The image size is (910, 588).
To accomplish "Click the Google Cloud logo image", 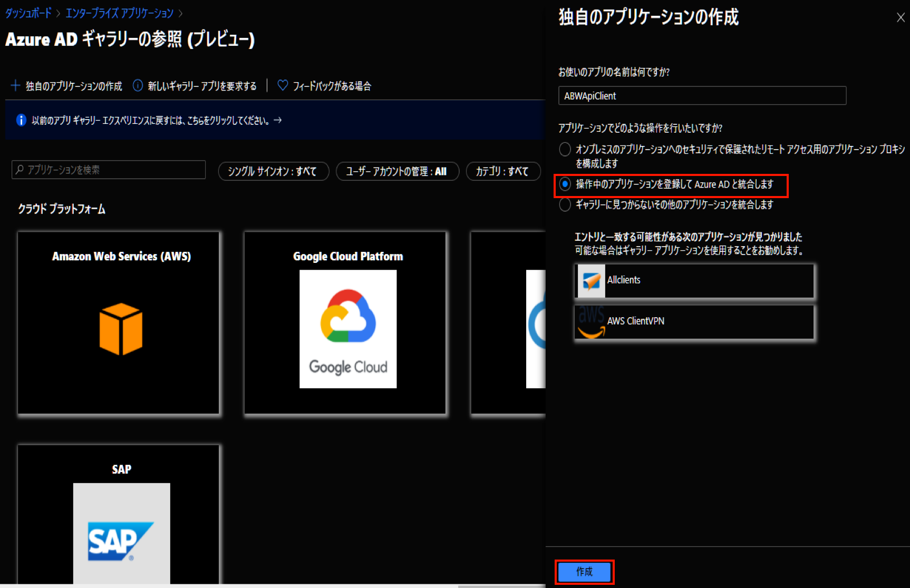I will pos(348,329).
